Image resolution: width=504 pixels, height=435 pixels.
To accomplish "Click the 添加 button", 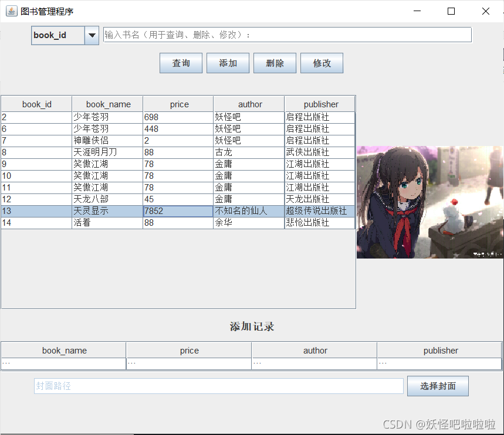I will 228,63.
